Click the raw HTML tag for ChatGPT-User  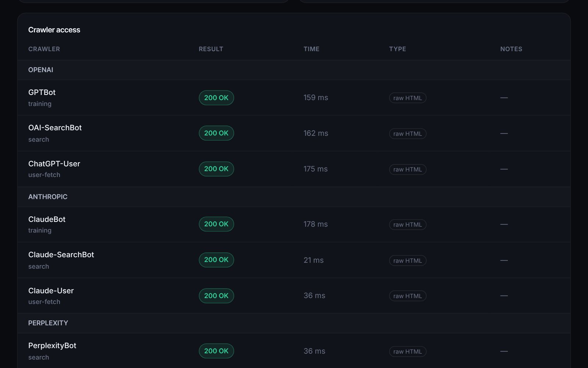tap(408, 169)
